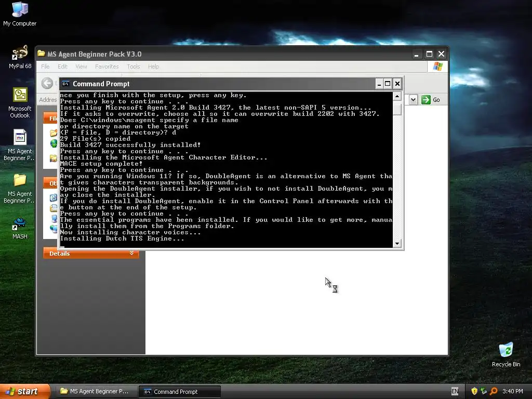Click the EN language bar indicator
The height and width of the screenshot is (399, 532).
point(455,391)
